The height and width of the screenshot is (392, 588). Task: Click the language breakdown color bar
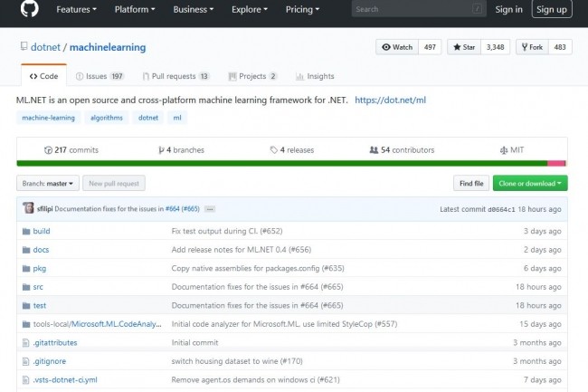point(291,163)
